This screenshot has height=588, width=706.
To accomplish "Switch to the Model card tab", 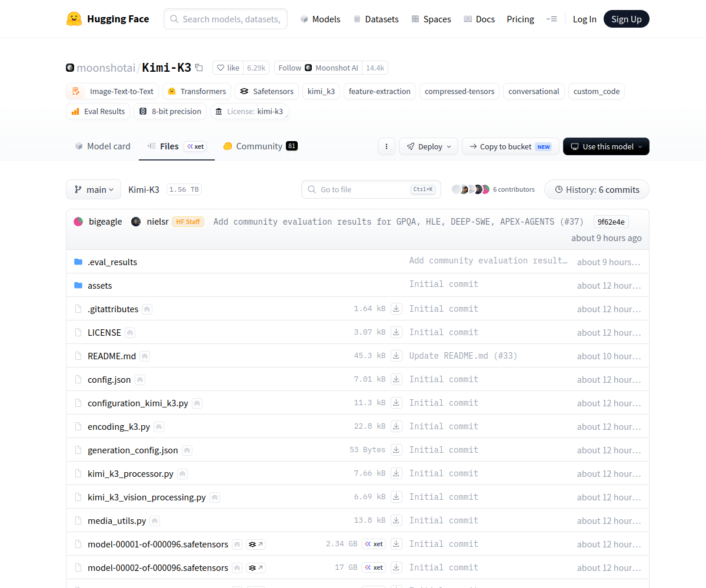I will click(102, 146).
